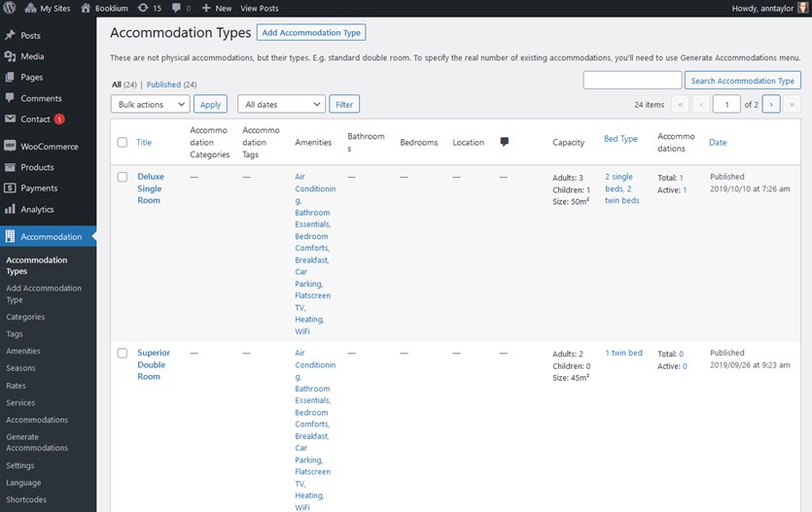Toggle the select-all header checkbox
This screenshot has width=812, height=512.
click(x=123, y=142)
